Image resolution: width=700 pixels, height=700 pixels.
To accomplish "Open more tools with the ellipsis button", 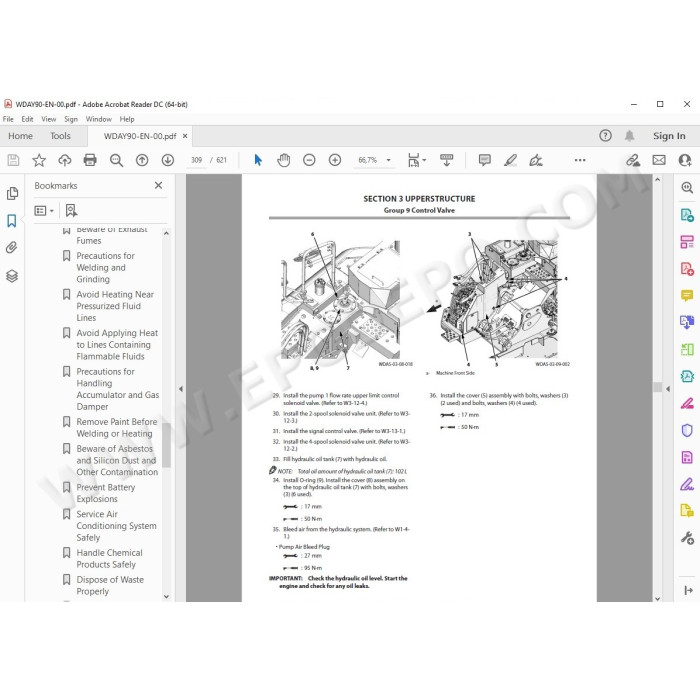I will click(580, 160).
